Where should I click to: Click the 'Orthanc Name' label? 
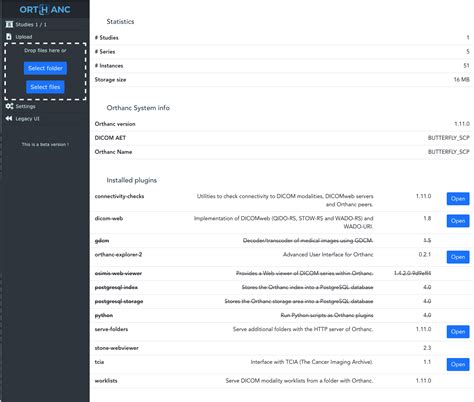click(x=113, y=152)
